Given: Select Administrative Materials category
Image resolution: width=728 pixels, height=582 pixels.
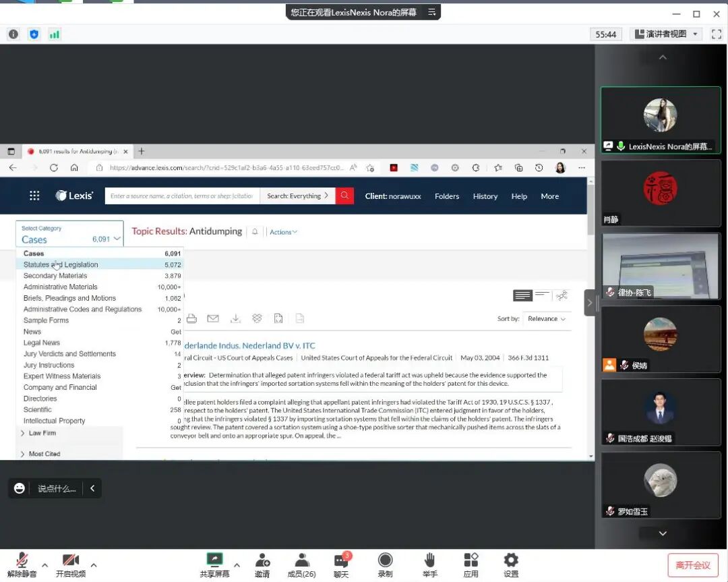Looking at the screenshot, I should tap(100, 287).
